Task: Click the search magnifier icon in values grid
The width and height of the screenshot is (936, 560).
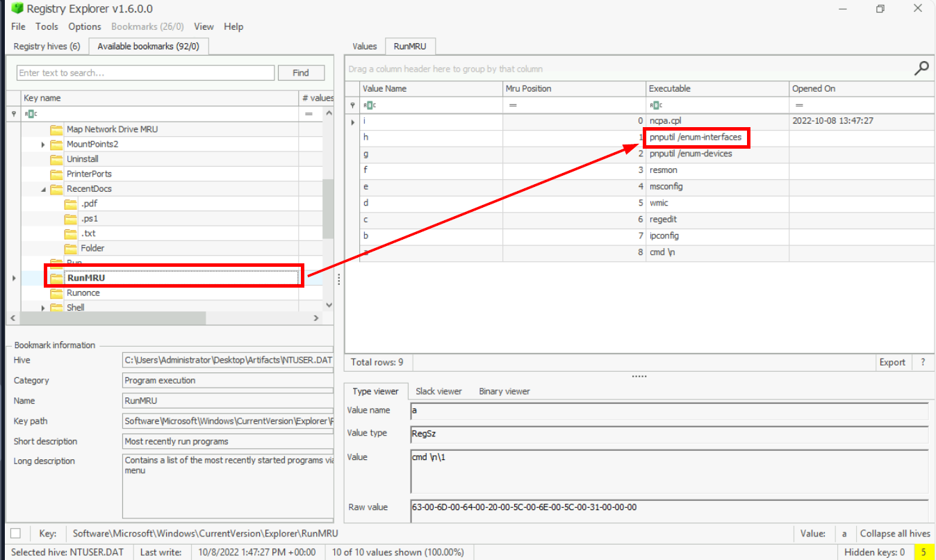Action: 921,68
